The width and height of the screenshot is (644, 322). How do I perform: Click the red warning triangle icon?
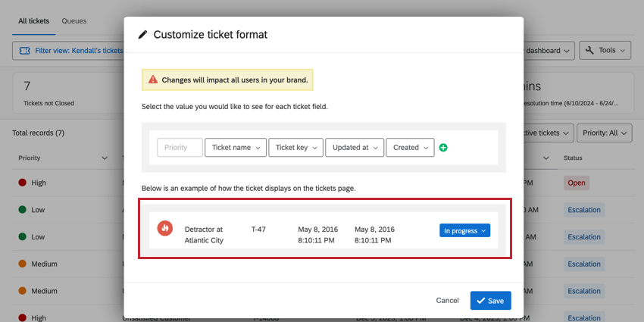(153, 80)
